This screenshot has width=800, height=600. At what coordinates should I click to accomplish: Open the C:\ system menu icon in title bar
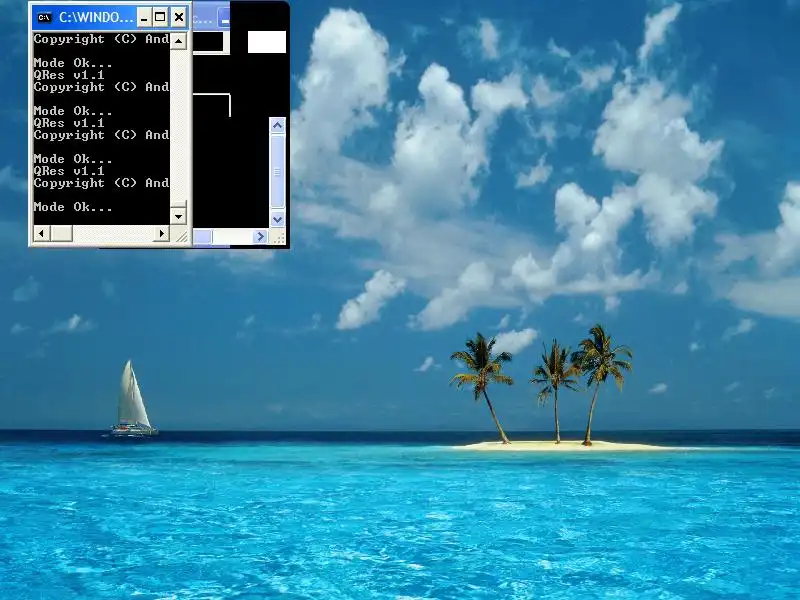click(44, 18)
